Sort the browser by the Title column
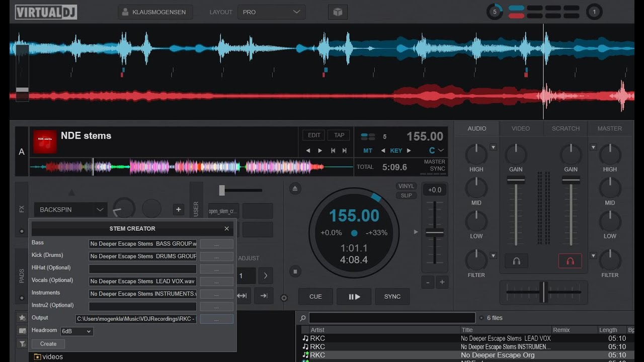The image size is (644, 362). pos(505,330)
